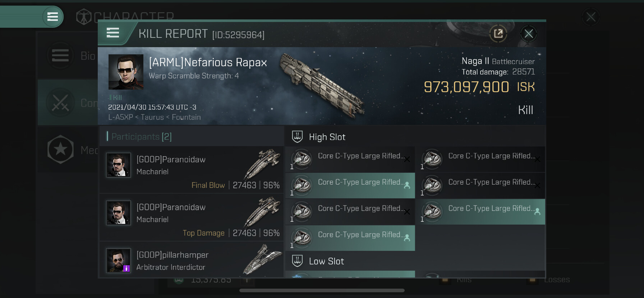The width and height of the screenshot is (644, 298).
Task: Close the Kill Report window
Action: click(528, 34)
